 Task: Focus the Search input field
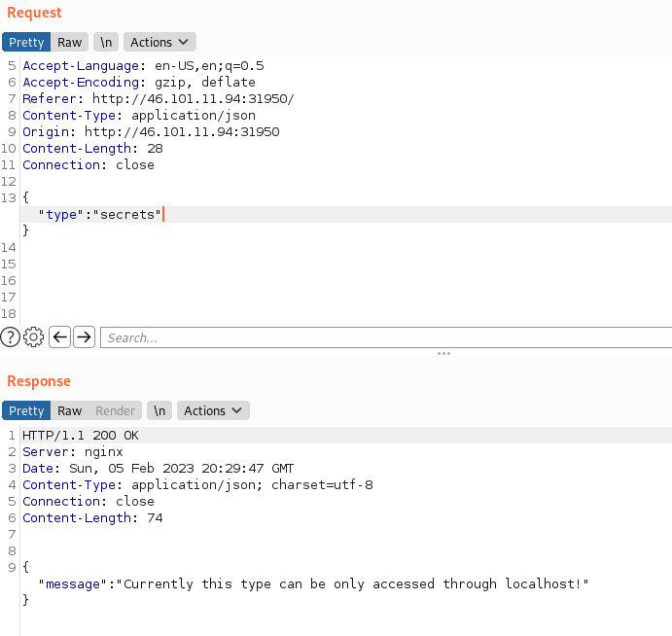(385, 337)
